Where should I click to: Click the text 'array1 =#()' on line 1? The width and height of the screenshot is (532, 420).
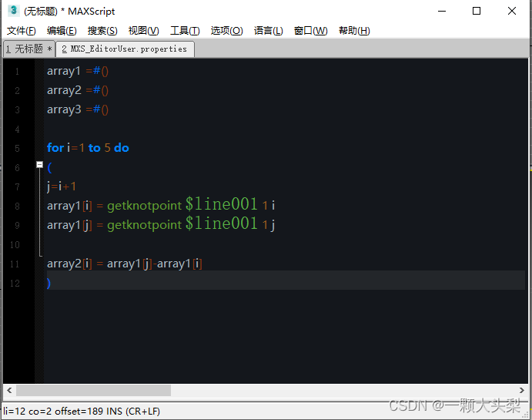[x=78, y=71]
